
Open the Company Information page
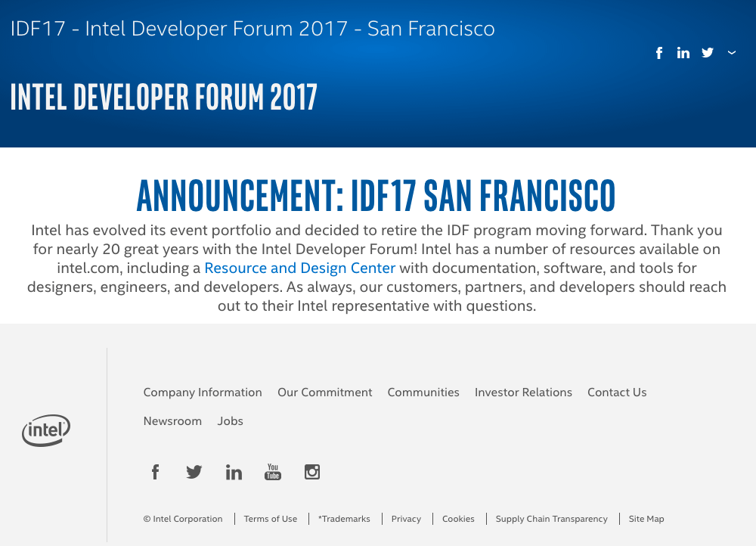click(x=203, y=392)
